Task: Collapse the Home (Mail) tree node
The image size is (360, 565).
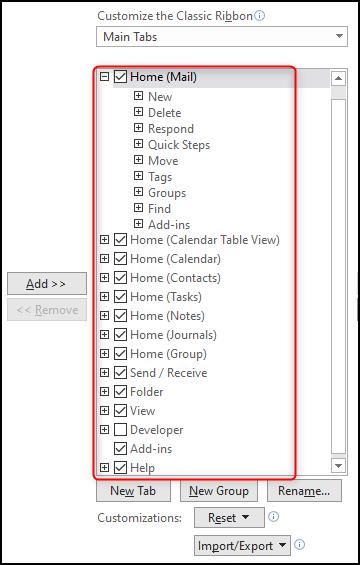Action: tap(105, 76)
